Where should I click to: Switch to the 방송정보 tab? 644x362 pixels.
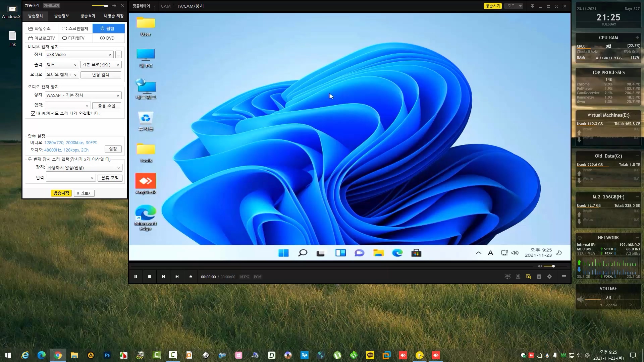(62, 16)
